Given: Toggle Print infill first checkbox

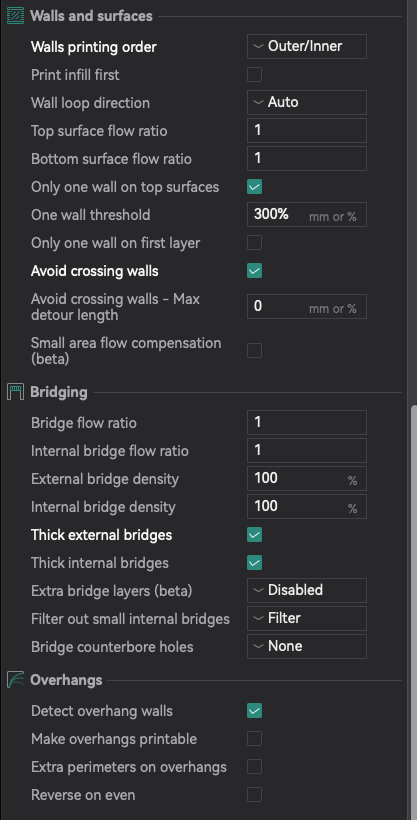Looking at the screenshot, I should pos(254,74).
